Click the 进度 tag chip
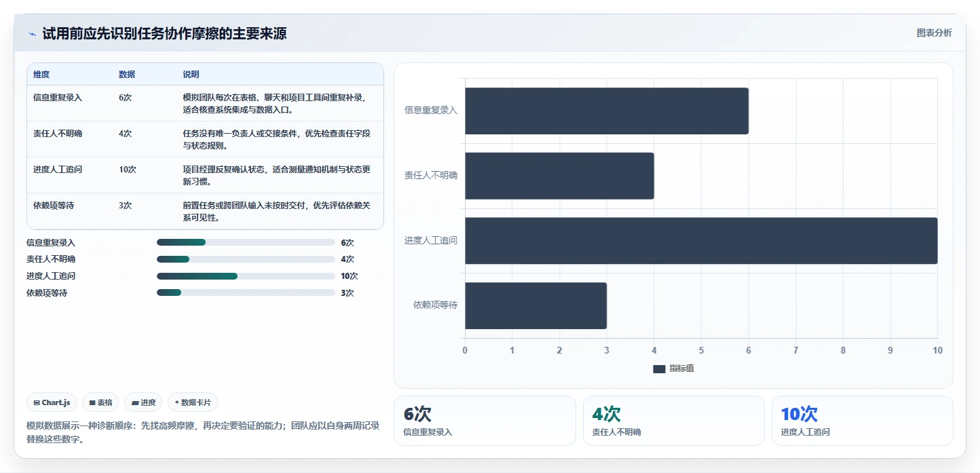 (143, 402)
